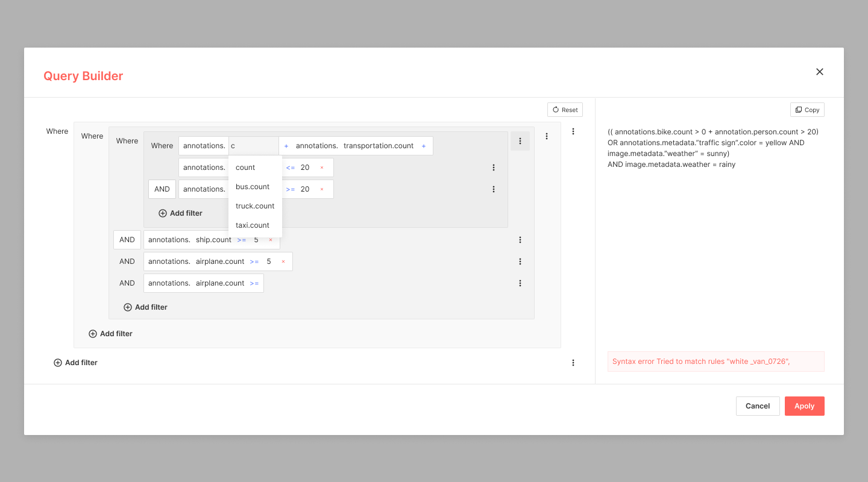Open kebab menu on the ship.count filter
The height and width of the screenshot is (482, 868).
pos(520,239)
